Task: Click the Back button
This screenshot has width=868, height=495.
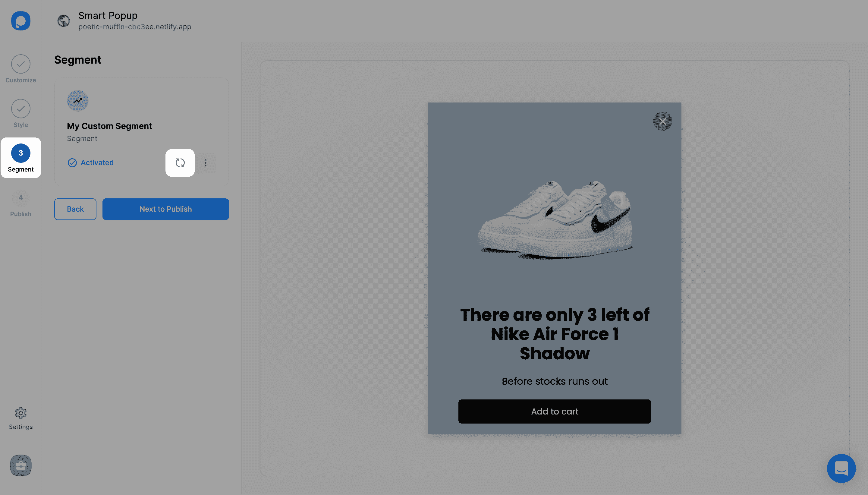Action: point(75,209)
